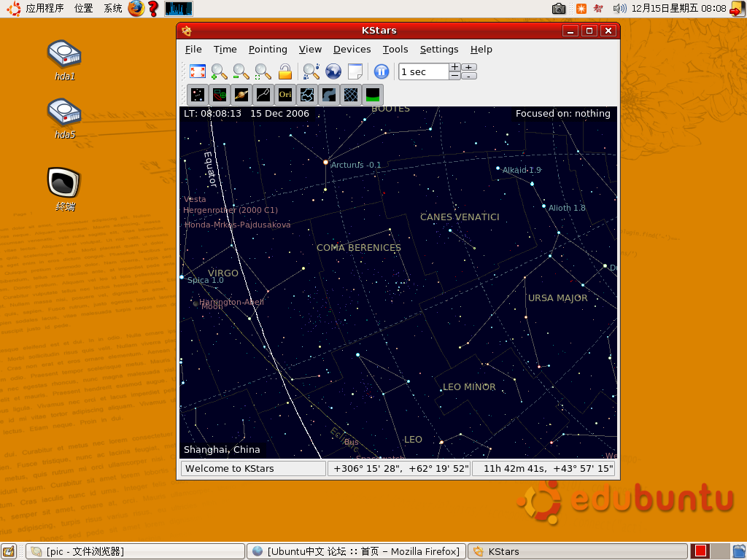Launch the terminal desktop icon
747x560 pixels.
click(64, 189)
